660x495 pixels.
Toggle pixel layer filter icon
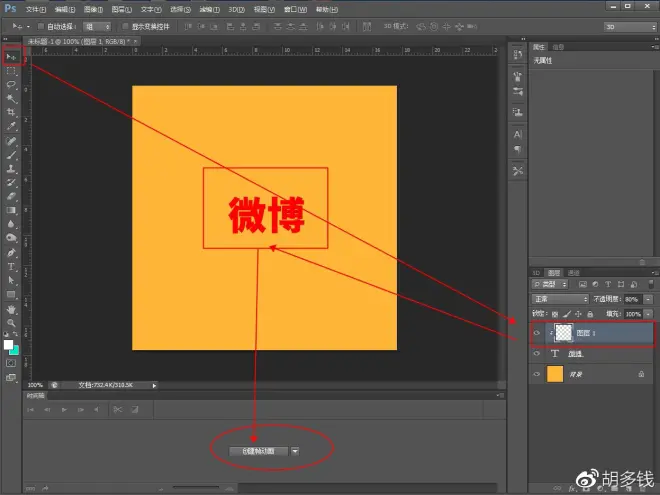(x=583, y=285)
